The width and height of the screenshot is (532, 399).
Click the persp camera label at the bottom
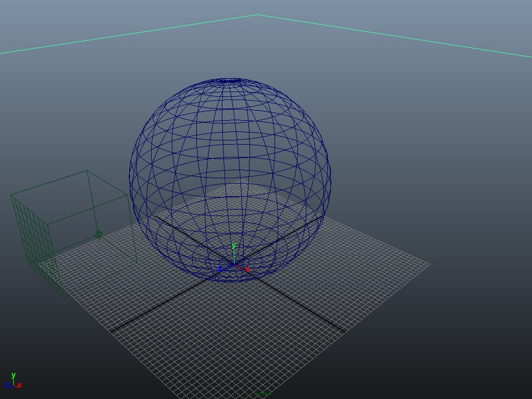tap(263, 394)
